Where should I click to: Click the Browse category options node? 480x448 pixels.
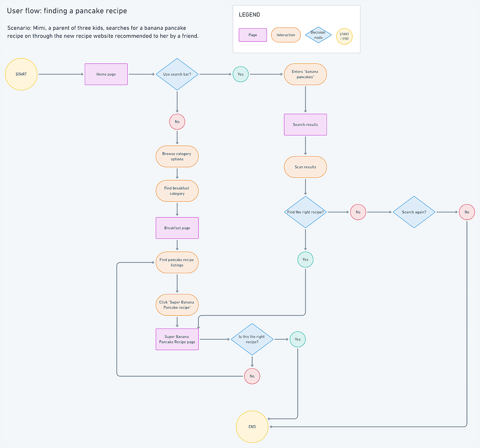[x=177, y=157]
